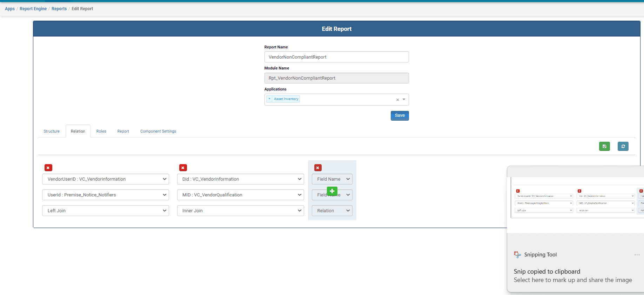Remove the empty Field Name relation block
The image size is (644, 295).
[x=318, y=168]
